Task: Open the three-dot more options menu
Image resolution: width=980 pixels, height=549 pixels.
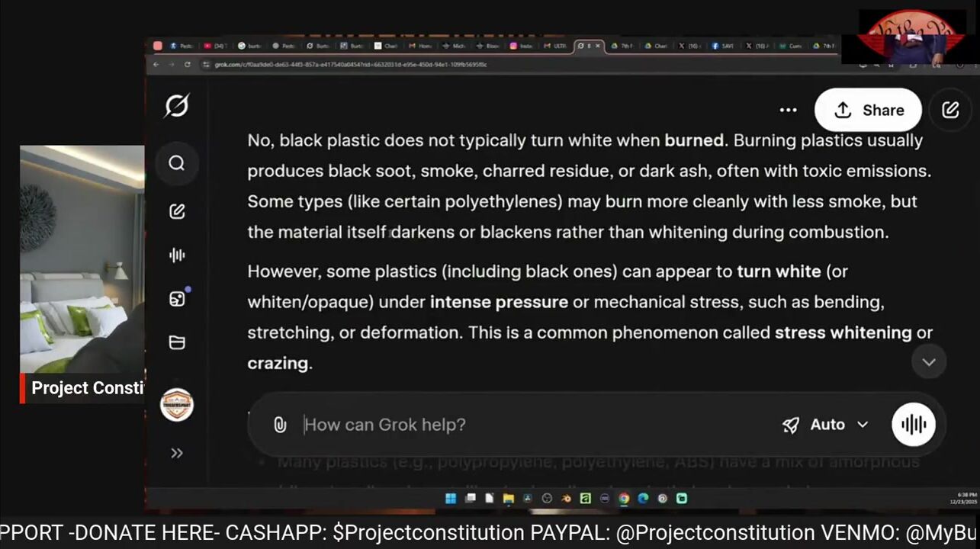Action: pyautogui.click(x=788, y=110)
